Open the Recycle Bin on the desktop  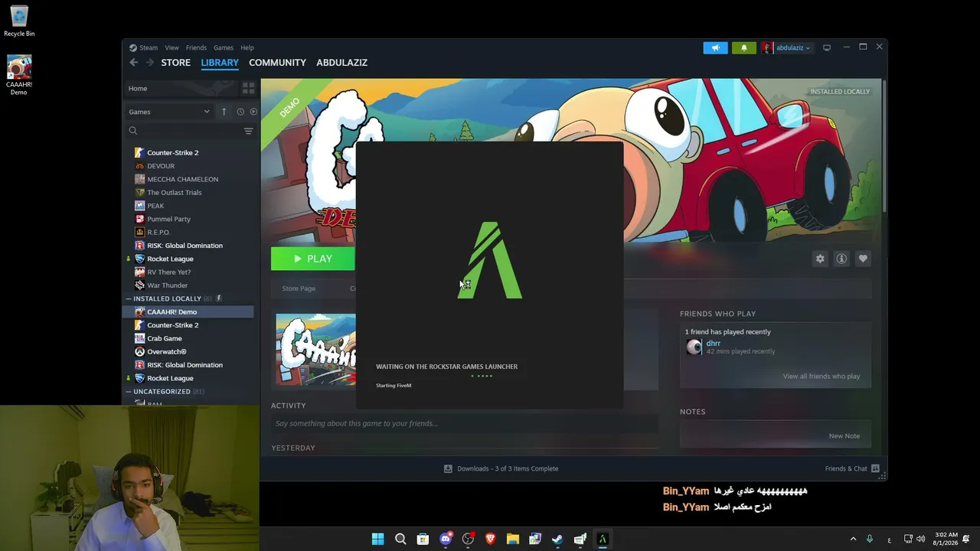pyautogui.click(x=19, y=21)
